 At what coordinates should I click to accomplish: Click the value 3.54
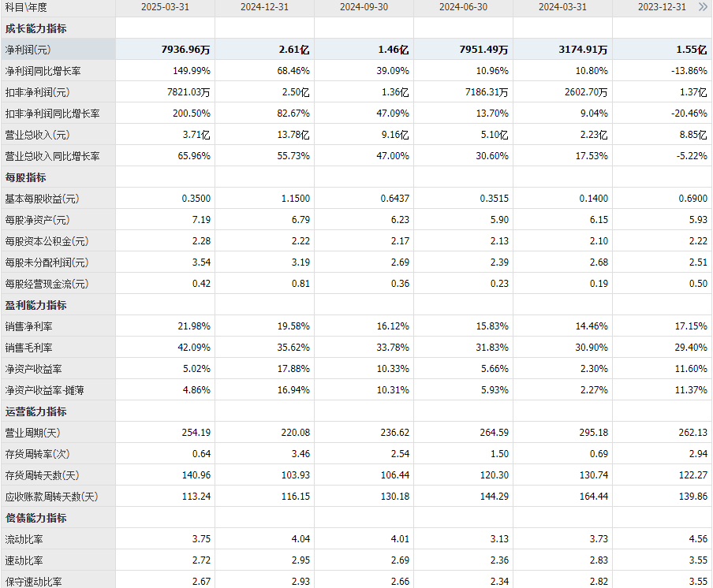pyautogui.click(x=201, y=262)
